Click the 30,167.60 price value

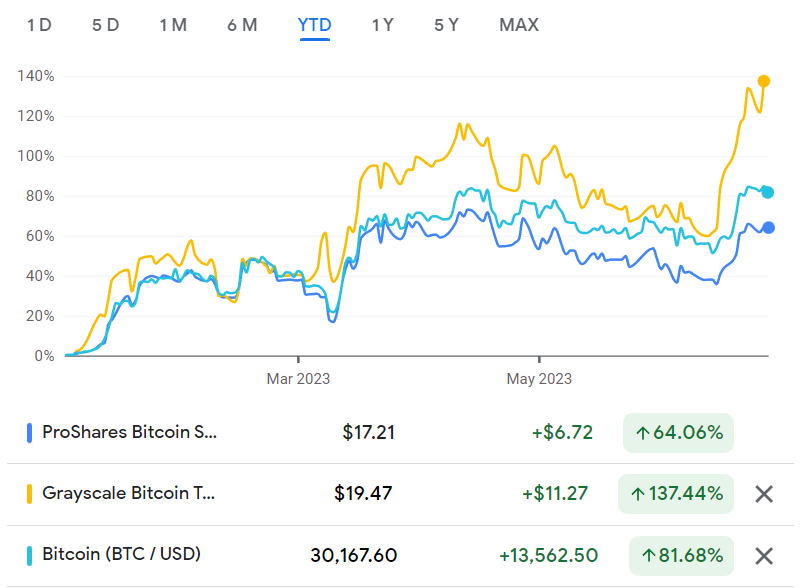coord(354,555)
